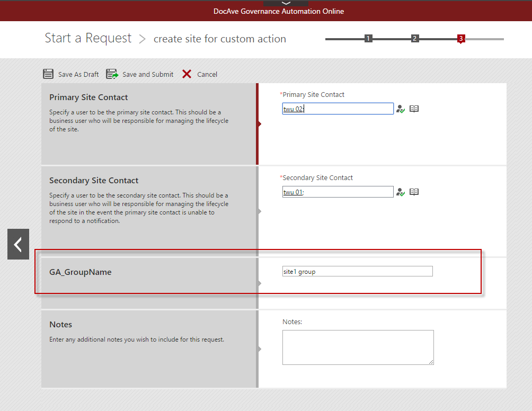Click the Check Names icon beside Primary Site Contact
The image size is (532, 411).
[x=401, y=109]
